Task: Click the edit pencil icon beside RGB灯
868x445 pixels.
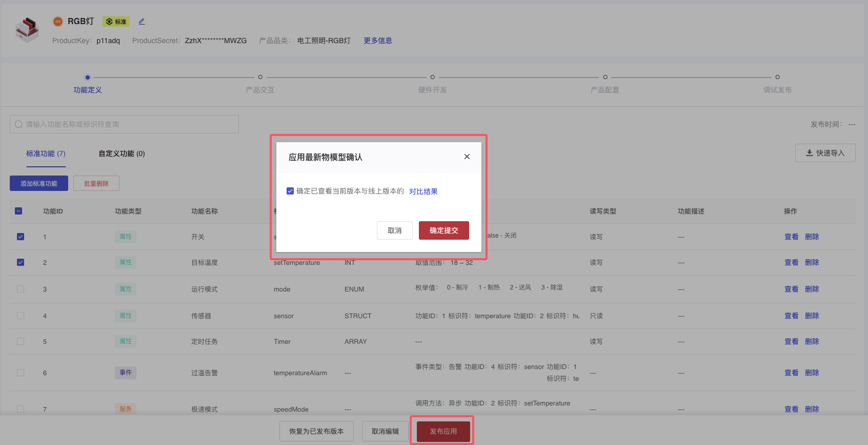Action: [x=142, y=22]
